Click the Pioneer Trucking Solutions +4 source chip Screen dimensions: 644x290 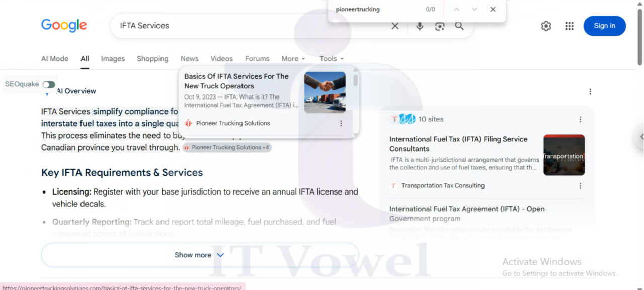[x=227, y=147]
